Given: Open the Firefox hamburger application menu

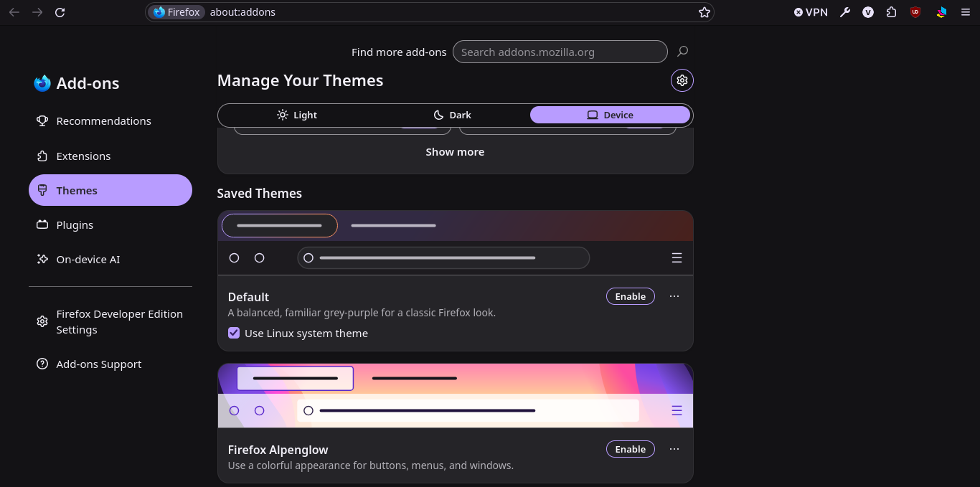Looking at the screenshot, I should click(x=965, y=12).
